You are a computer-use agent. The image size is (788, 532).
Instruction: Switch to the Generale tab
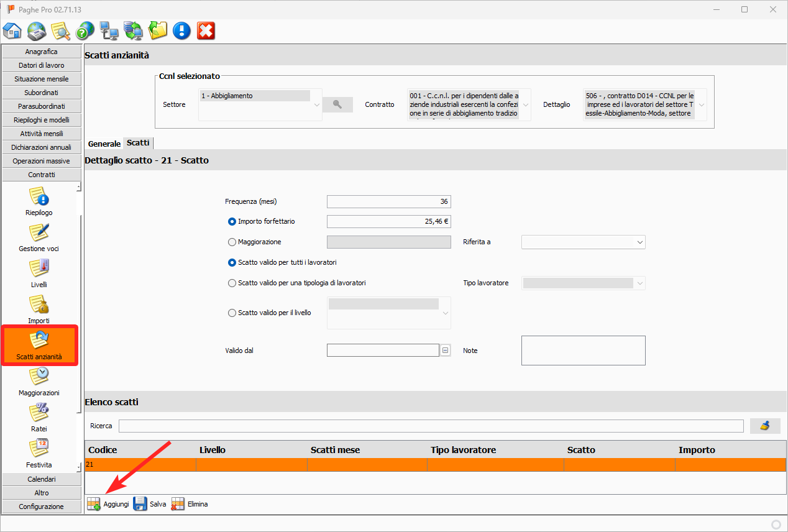click(x=104, y=144)
